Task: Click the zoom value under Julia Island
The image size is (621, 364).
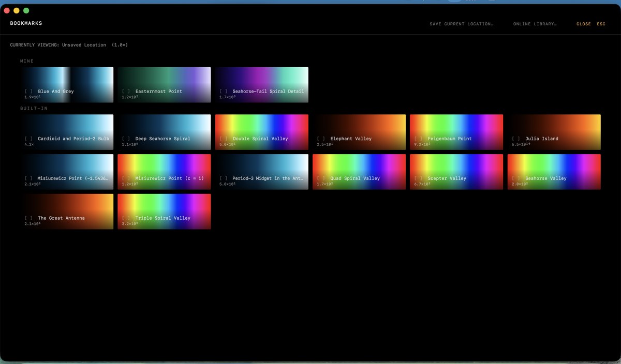Action: coord(521,144)
